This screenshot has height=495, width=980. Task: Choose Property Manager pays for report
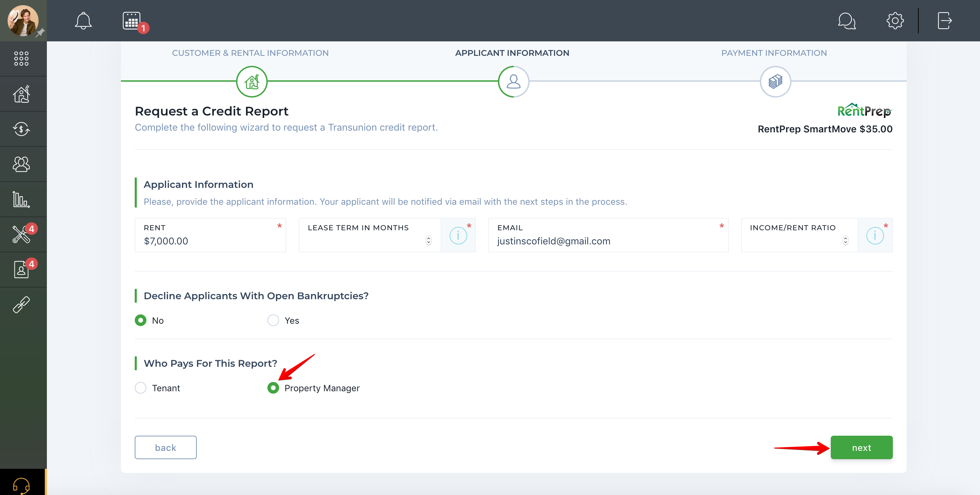tap(273, 388)
